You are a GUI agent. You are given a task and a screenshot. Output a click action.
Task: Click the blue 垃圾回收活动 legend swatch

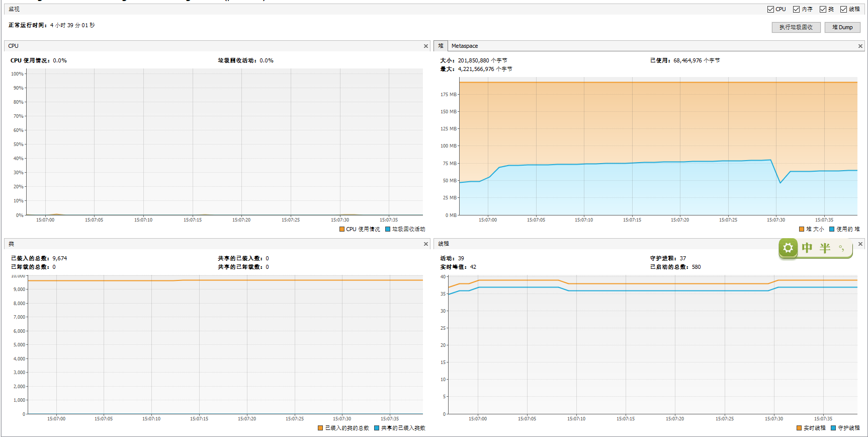[x=388, y=229]
